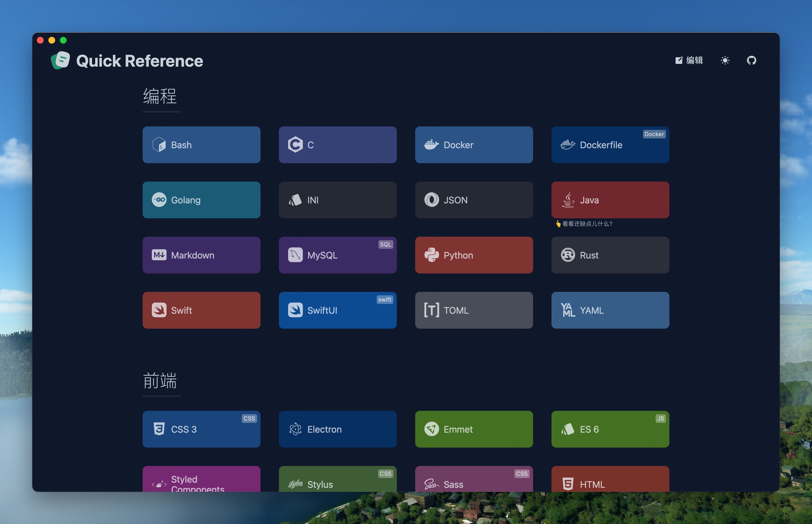Click the Sass script icon
Screen dimensions: 812x524
coord(431,484)
